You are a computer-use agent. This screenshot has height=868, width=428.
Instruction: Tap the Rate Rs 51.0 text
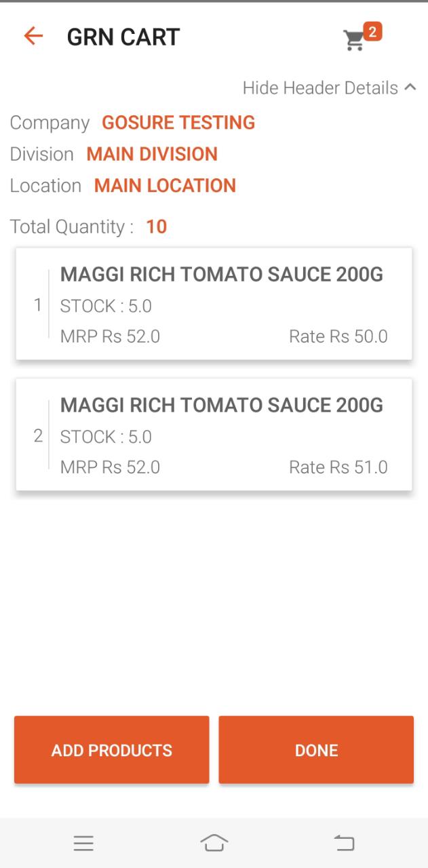(x=338, y=467)
